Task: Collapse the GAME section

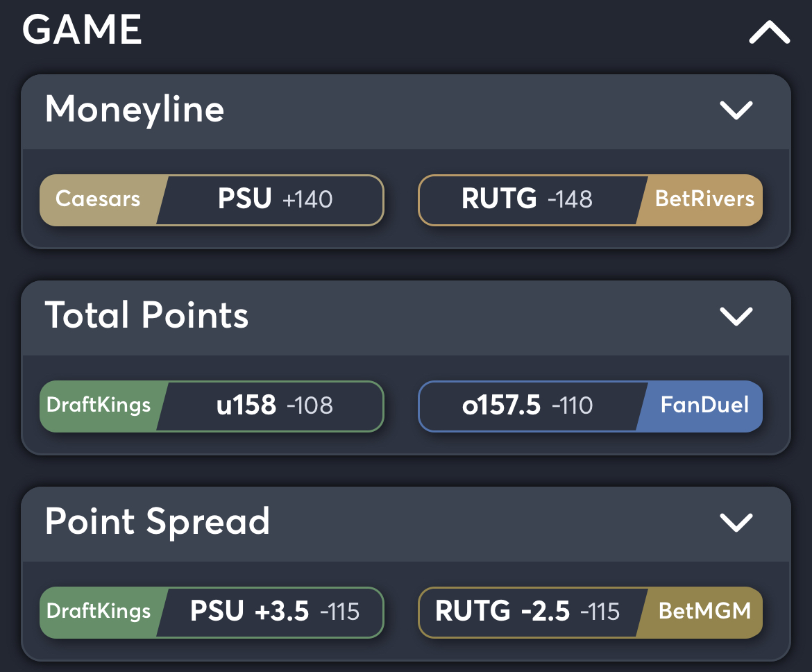Action: pyautogui.click(x=767, y=31)
